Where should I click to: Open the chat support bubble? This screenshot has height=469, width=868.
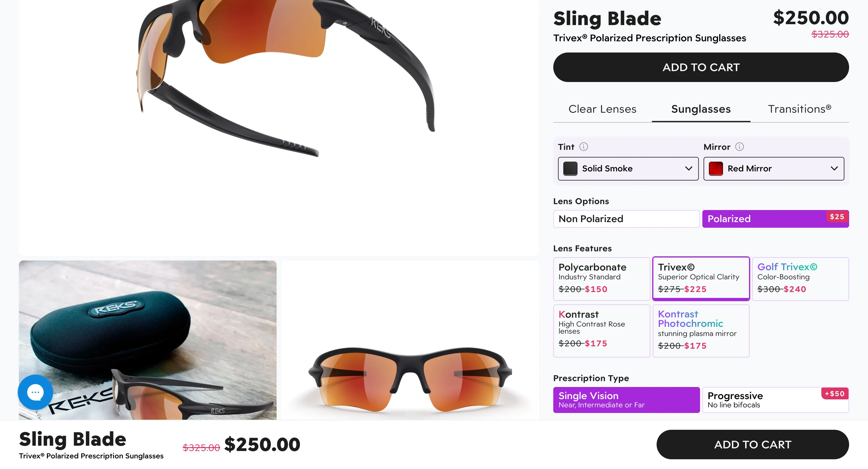35,392
